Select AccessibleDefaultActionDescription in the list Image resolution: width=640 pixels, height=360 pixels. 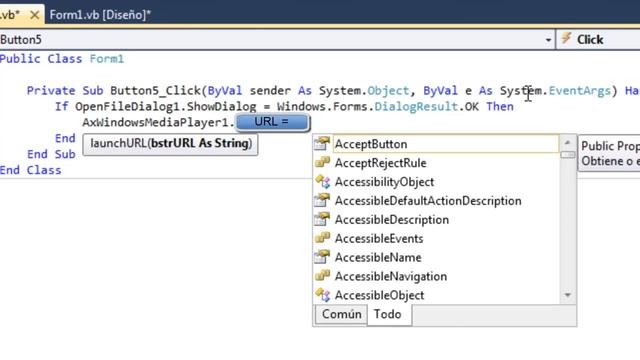coord(428,200)
